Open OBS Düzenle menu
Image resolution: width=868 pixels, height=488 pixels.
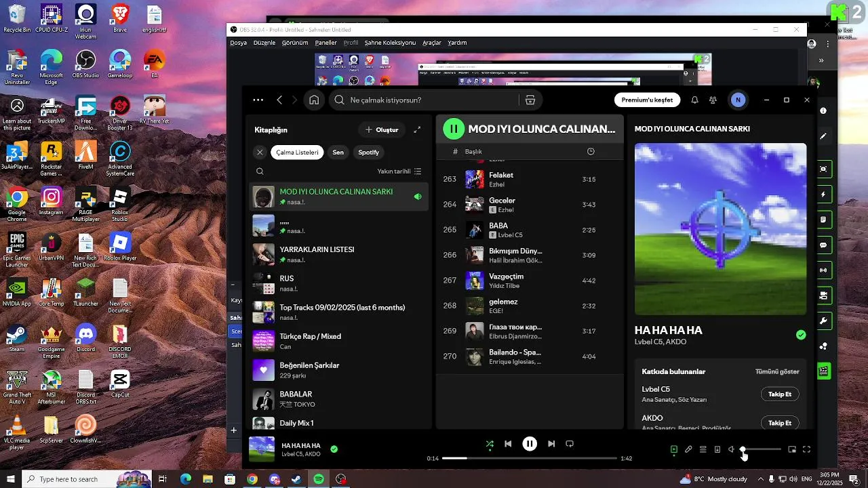[x=264, y=43]
